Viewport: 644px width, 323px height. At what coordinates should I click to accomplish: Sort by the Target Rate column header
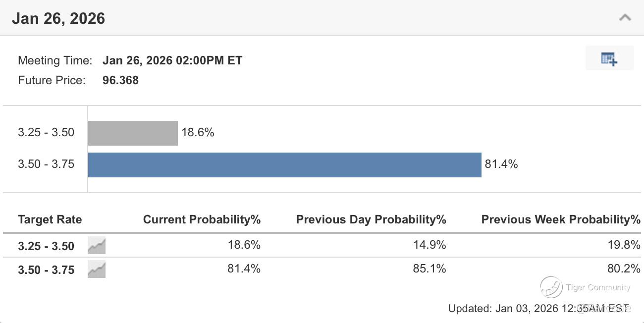(x=50, y=219)
